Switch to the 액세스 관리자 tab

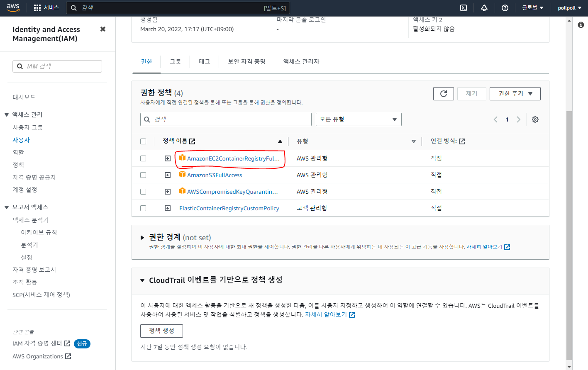pos(301,62)
